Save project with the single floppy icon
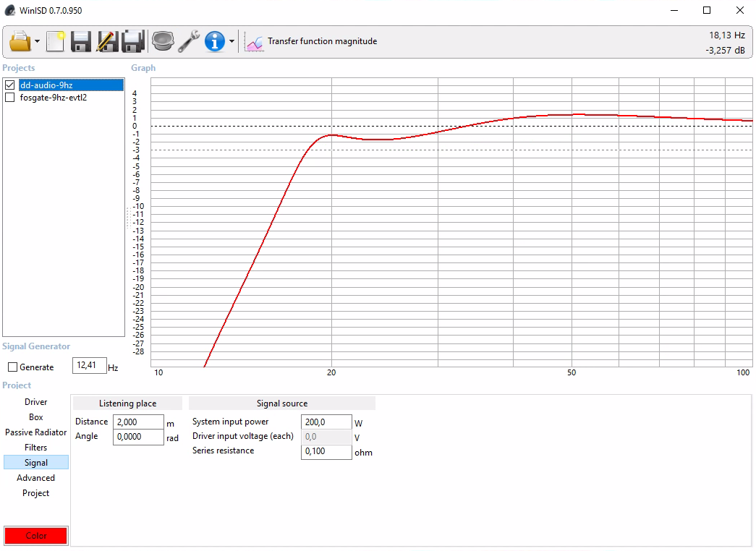Viewport: 756px width, 551px height. click(x=81, y=41)
